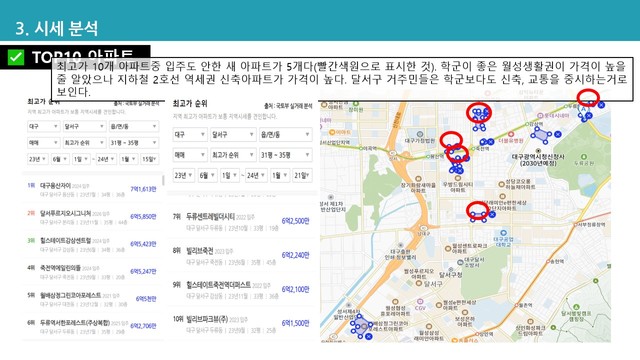Click the 서부정류장역 station marker

(x=576, y=224)
